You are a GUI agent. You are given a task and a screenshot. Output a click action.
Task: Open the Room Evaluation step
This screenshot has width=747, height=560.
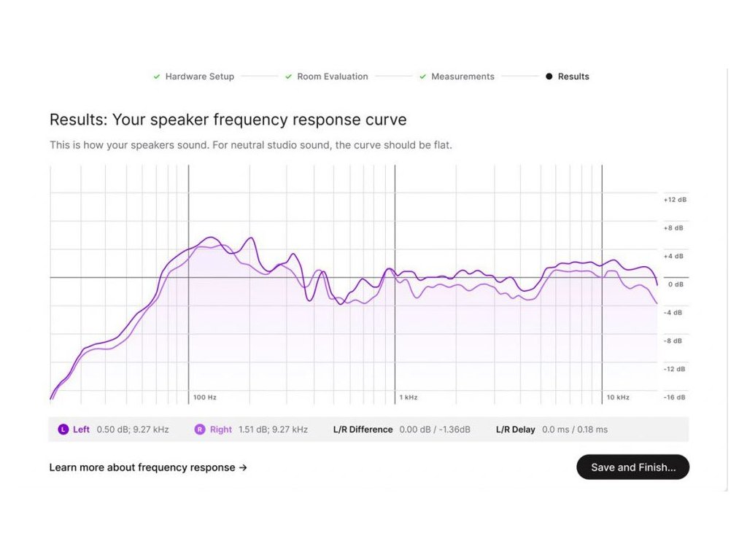tap(332, 77)
